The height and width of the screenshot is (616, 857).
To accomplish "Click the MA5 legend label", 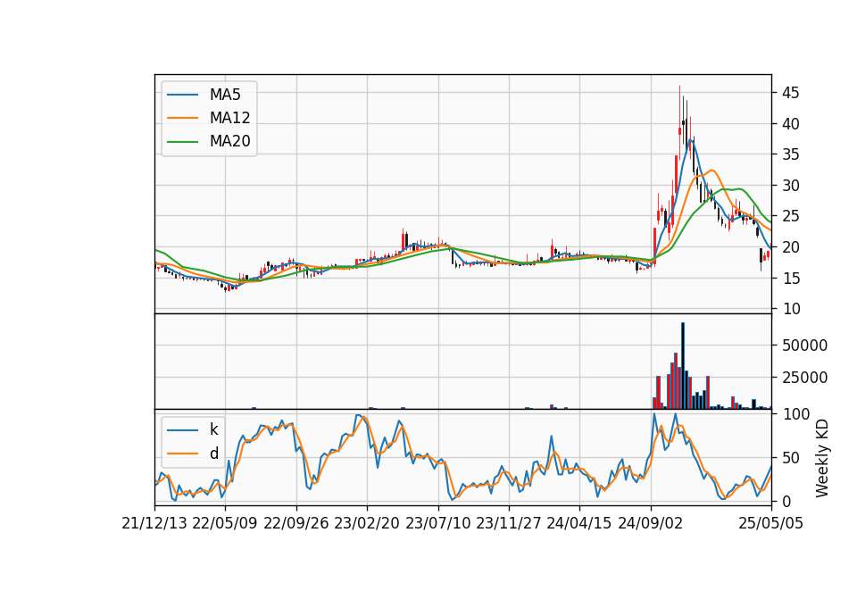I will pyautogui.click(x=225, y=95).
